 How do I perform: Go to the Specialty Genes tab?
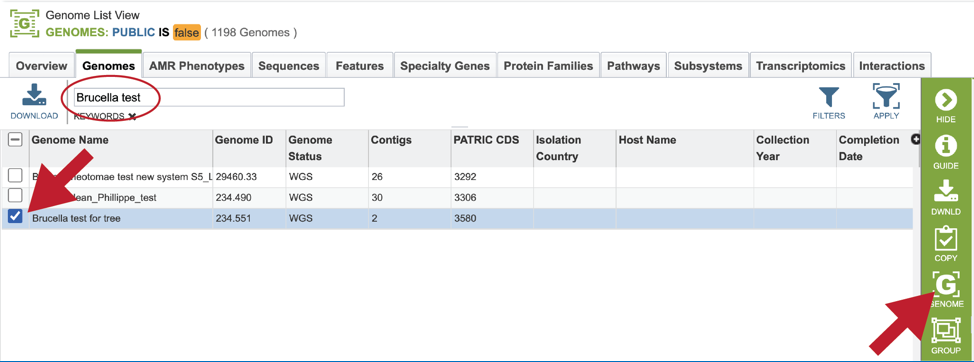click(x=445, y=66)
